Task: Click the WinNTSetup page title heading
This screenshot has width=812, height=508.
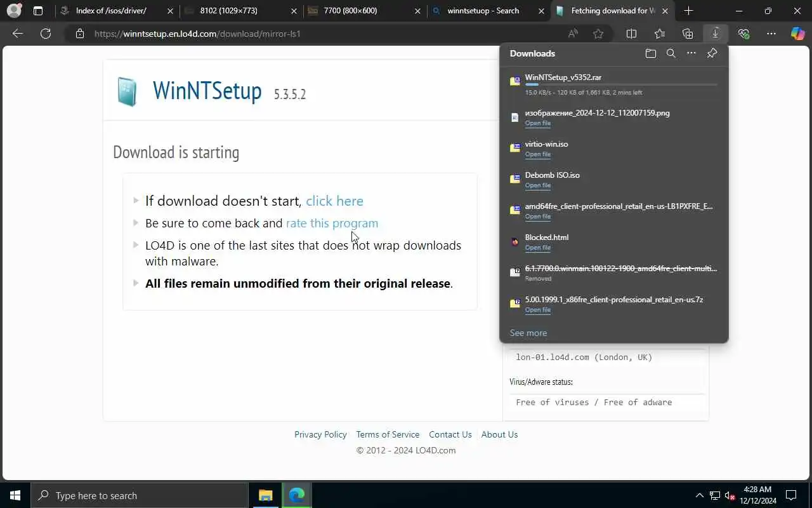Action: click(x=207, y=91)
